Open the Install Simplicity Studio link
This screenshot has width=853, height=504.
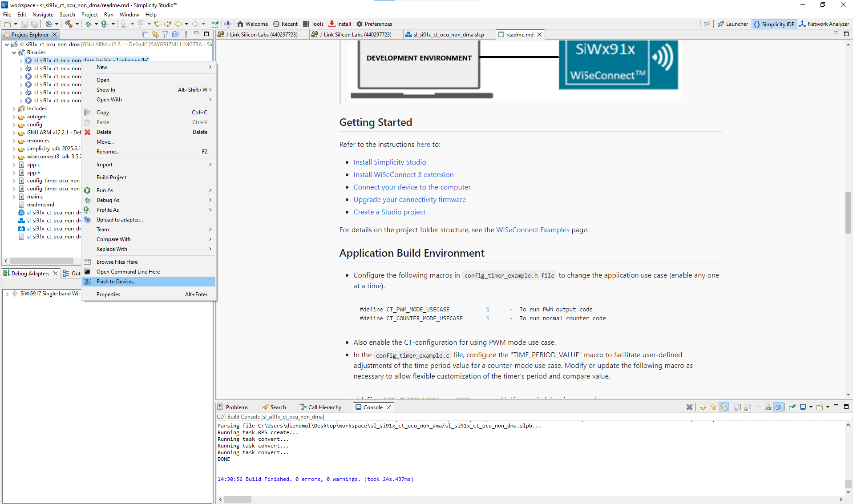click(389, 162)
